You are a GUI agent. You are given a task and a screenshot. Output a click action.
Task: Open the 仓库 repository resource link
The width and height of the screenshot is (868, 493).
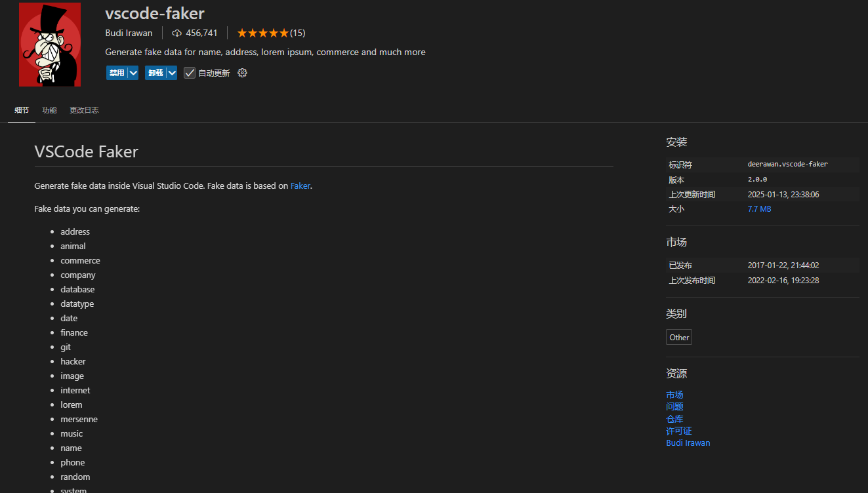pos(674,419)
